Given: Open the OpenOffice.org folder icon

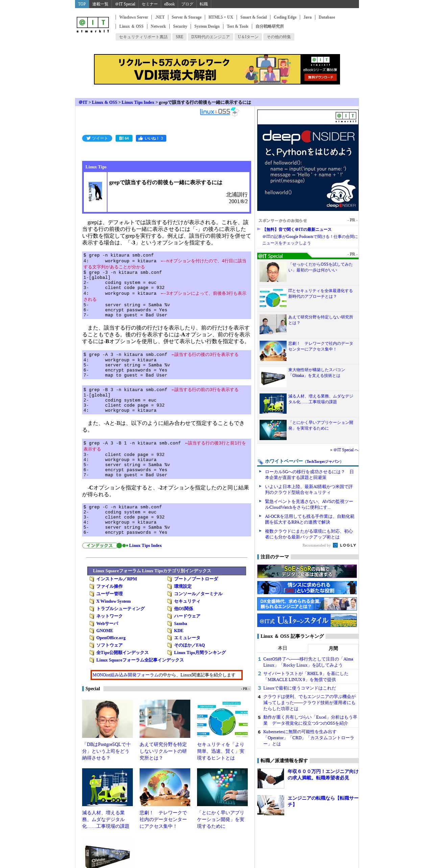Looking at the screenshot, I should click(x=92, y=638).
